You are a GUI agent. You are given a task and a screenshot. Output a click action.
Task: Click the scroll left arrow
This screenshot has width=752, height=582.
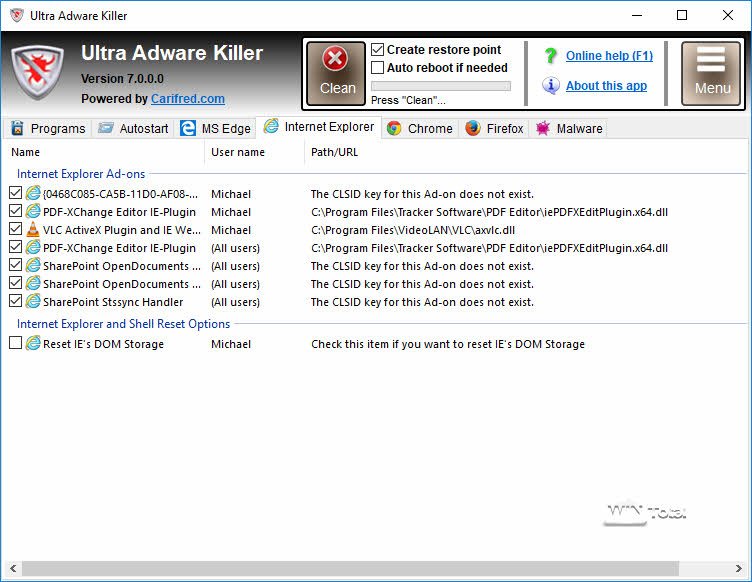[x=13, y=569]
